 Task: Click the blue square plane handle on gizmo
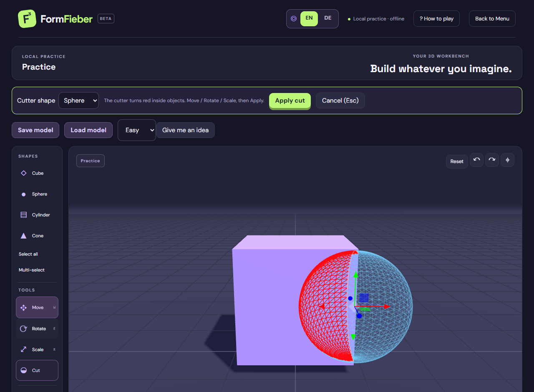pyautogui.click(x=364, y=298)
